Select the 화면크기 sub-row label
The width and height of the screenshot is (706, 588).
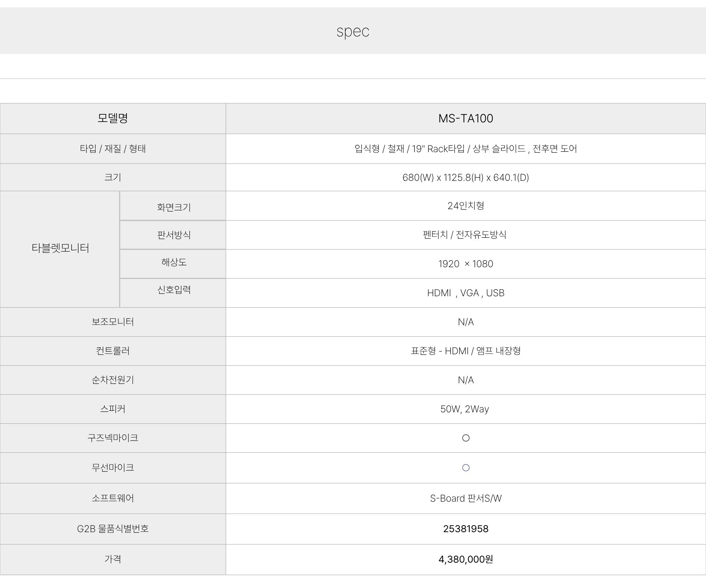[174, 207]
